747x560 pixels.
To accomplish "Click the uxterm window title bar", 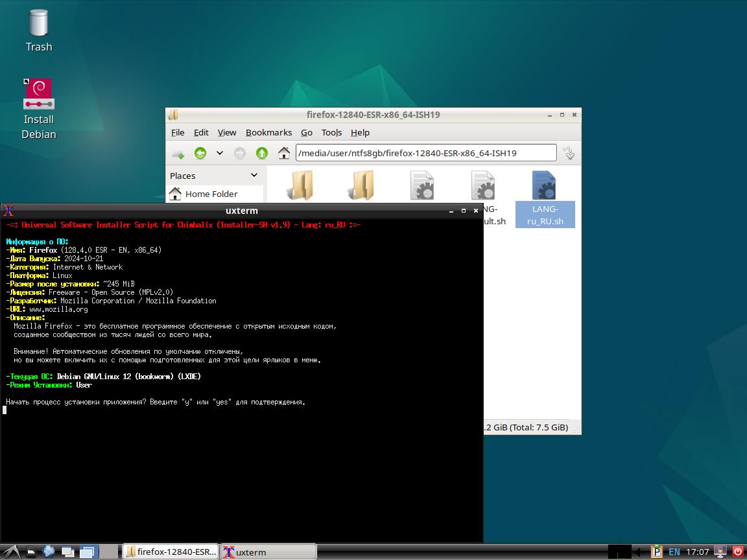I will click(x=241, y=211).
